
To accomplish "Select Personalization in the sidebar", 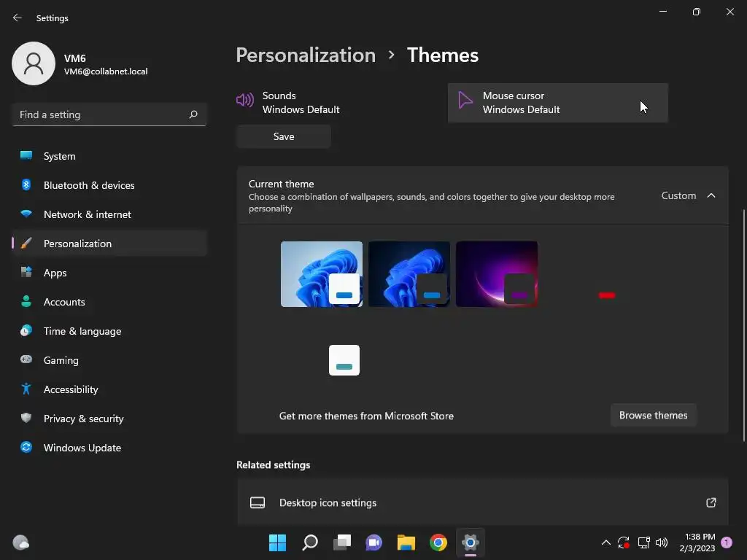I will click(x=109, y=244).
